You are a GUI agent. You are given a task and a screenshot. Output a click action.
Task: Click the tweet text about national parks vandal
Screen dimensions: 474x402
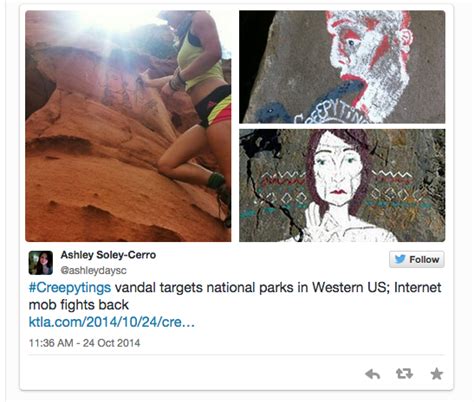point(235,296)
